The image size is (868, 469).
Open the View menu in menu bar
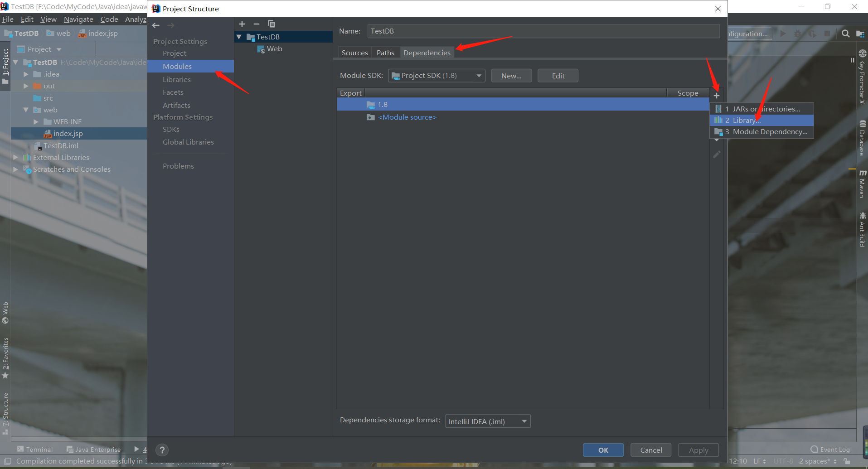pos(48,19)
